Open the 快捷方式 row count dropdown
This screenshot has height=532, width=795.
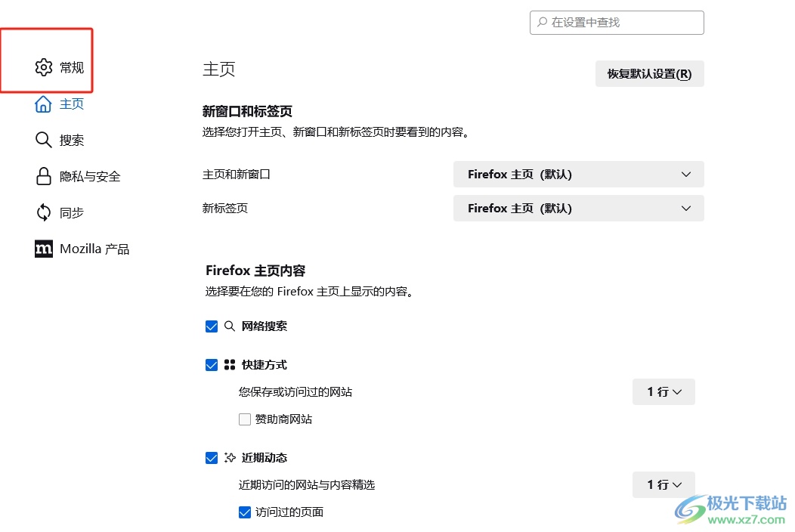[x=664, y=392]
